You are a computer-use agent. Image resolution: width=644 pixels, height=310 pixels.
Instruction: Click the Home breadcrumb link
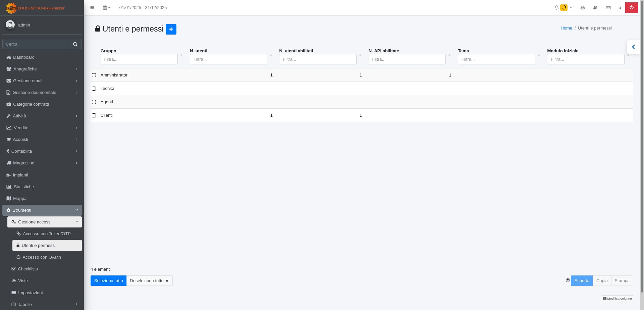coord(566,28)
